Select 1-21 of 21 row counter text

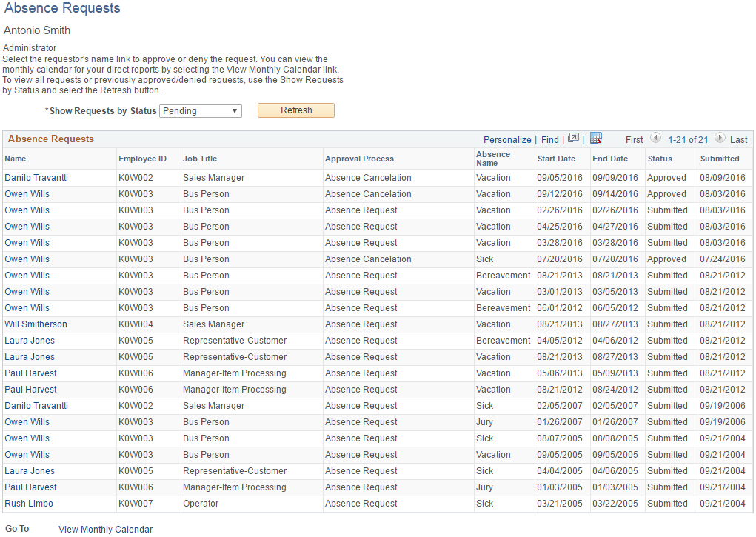coord(688,140)
